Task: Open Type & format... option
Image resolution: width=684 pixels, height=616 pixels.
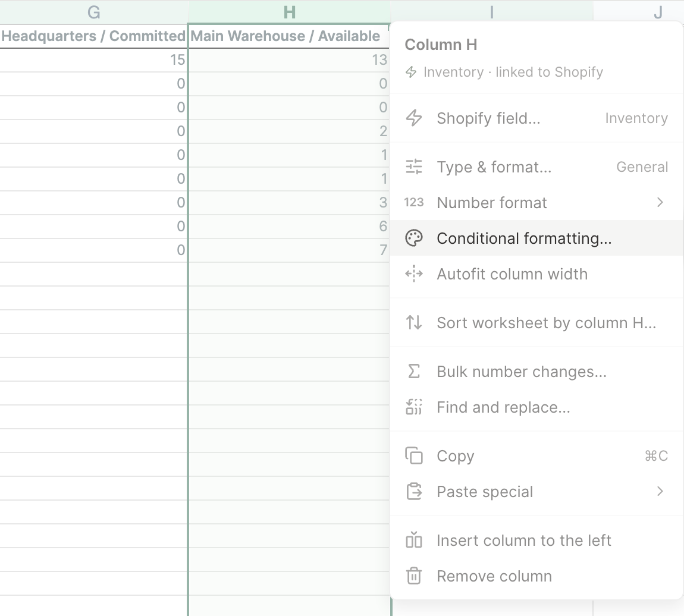Action: (x=536, y=167)
